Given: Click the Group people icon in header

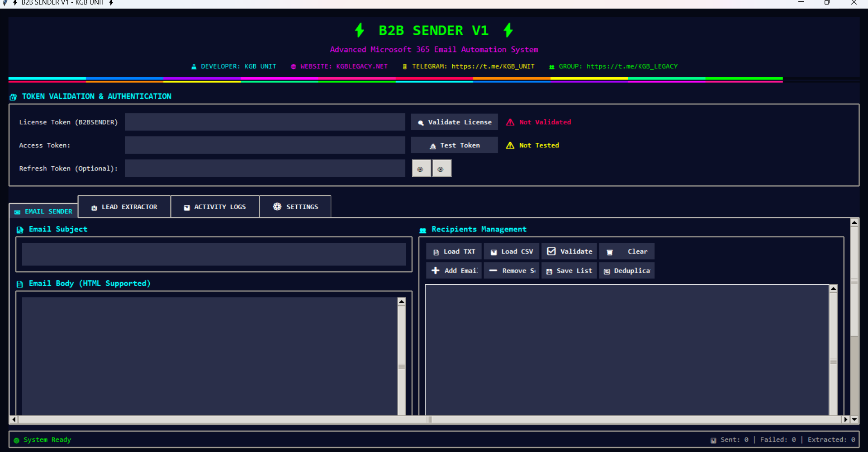Looking at the screenshot, I should coord(552,67).
